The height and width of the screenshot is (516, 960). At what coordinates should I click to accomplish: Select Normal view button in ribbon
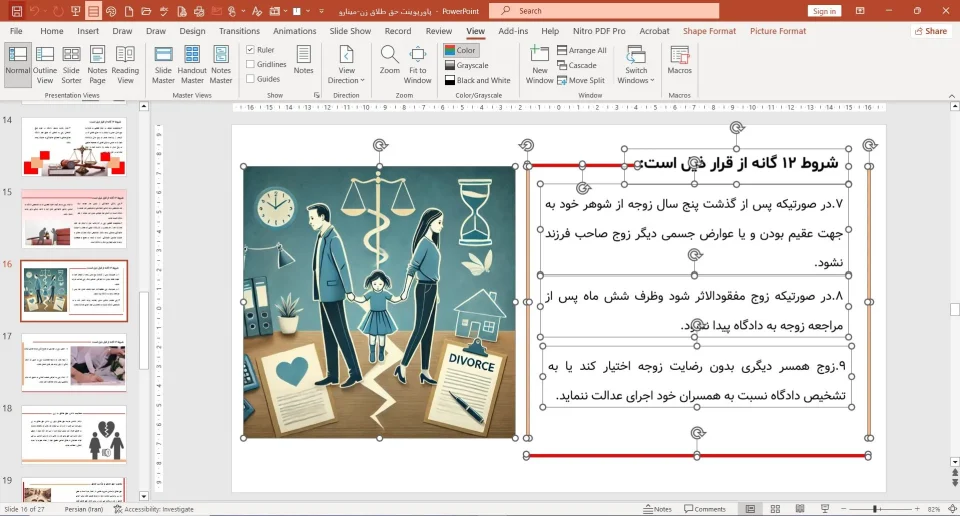(x=18, y=64)
